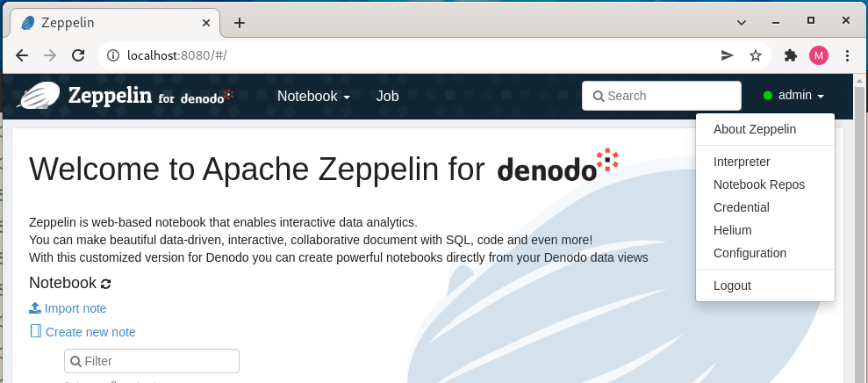Go back with browser back arrow
Image resolution: width=868 pixels, height=383 pixels.
(22, 55)
